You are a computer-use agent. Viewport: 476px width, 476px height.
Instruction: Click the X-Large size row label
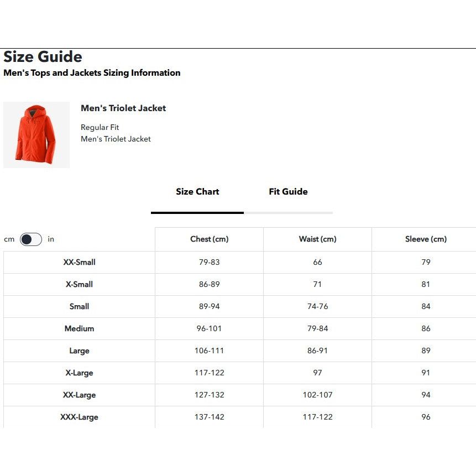[79, 373]
